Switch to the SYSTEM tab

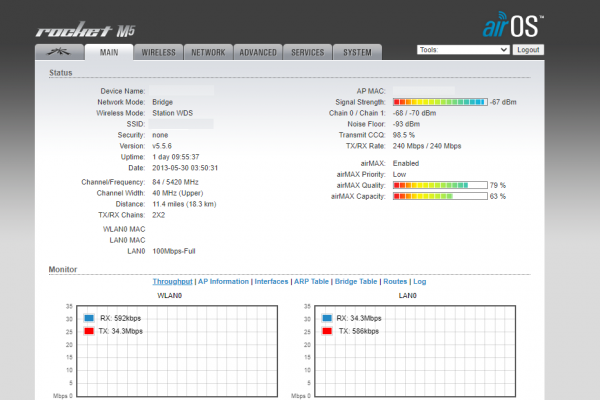tap(357, 51)
